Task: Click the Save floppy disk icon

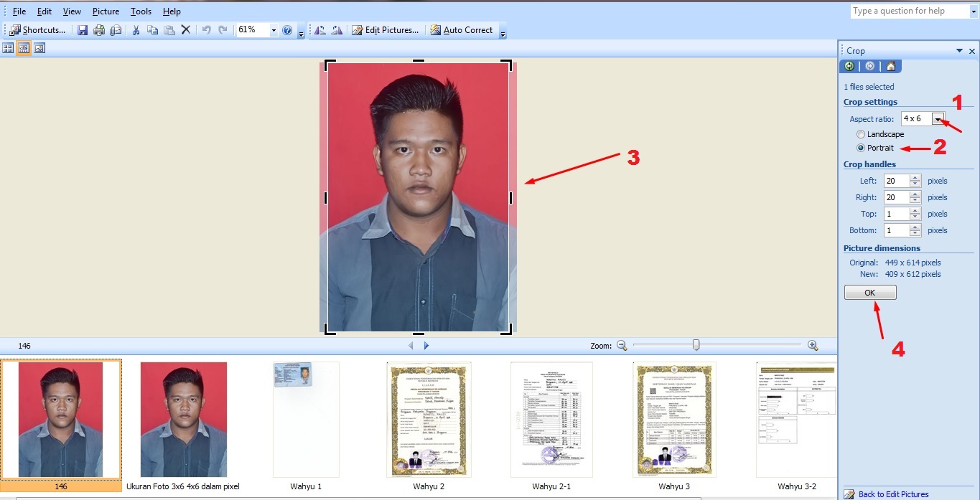Action: 83,30
